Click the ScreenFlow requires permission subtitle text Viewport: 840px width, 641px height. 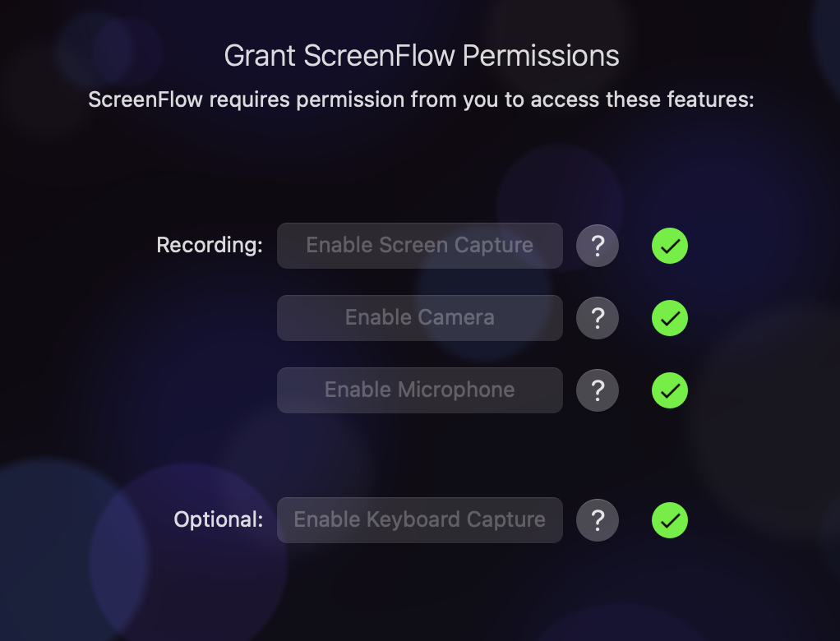(x=421, y=99)
